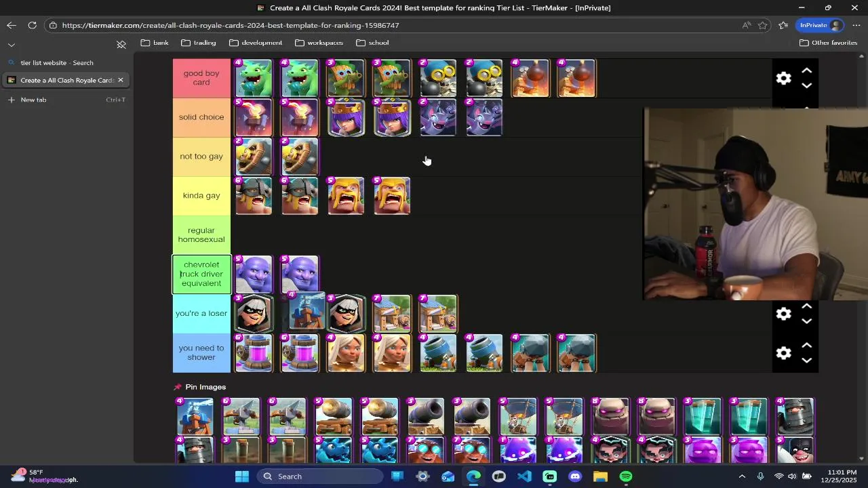Open the school bookmarks folder
This screenshot has height=488, width=868.
click(372, 43)
